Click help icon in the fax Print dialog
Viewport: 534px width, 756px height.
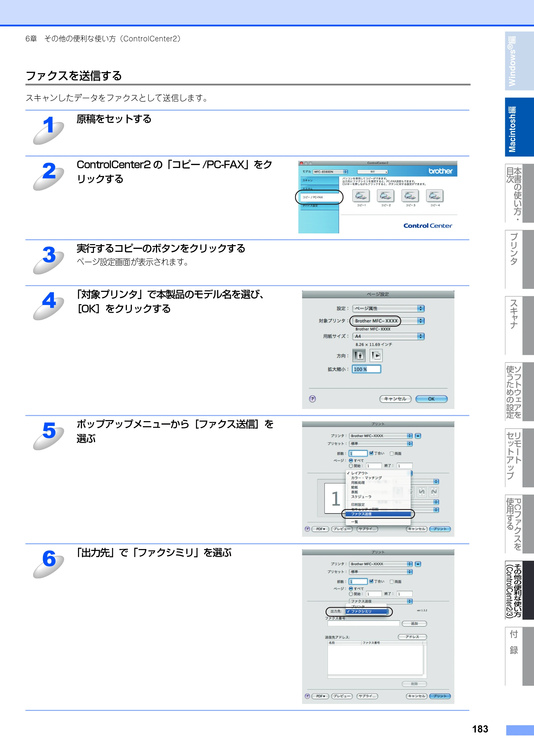point(307,696)
